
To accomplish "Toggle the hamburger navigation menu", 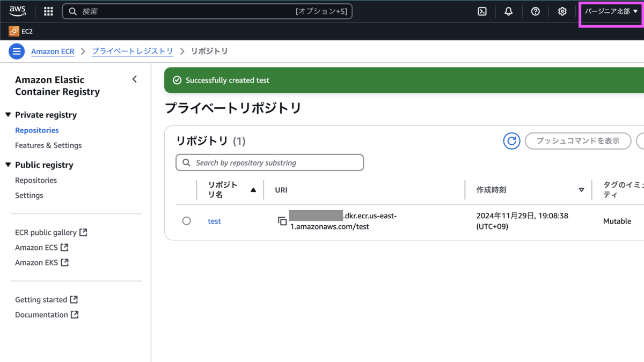I will coord(17,51).
